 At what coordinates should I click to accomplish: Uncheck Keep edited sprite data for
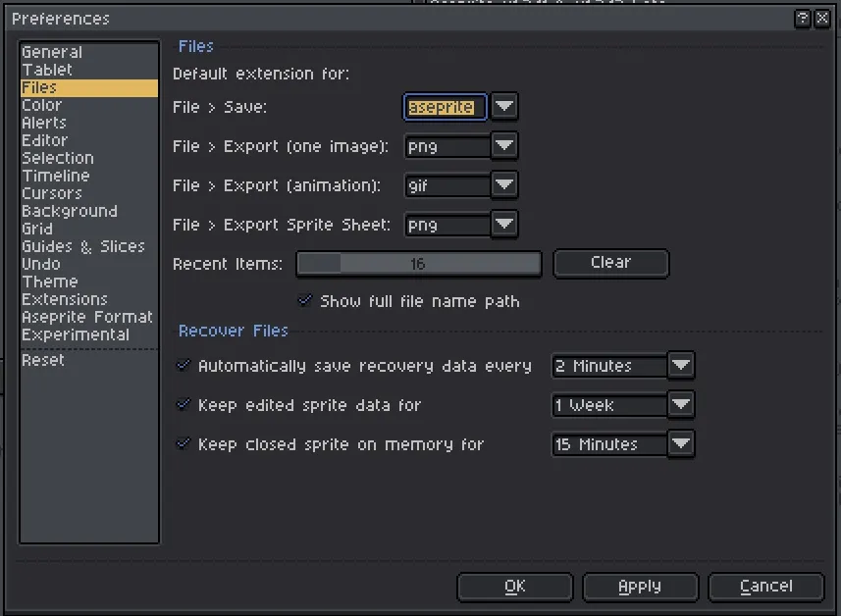pyautogui.click(x=183, y=405)
